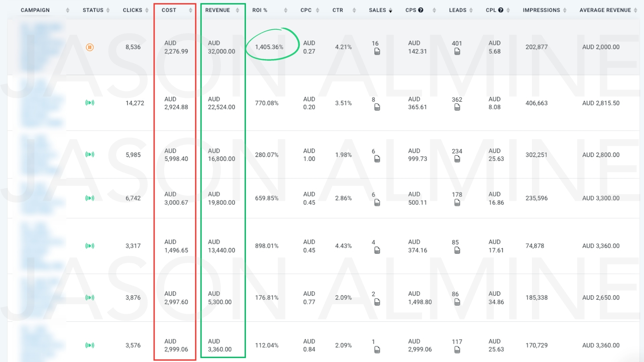The image size is (644, 362).
Task: Open leads document icon under 85 leads
Action: tap(457, 250)
